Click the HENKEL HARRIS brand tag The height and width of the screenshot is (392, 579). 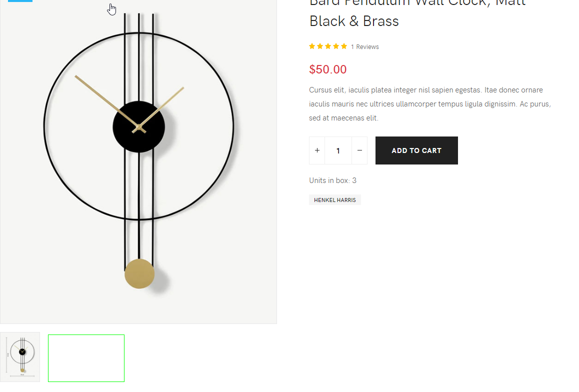[335, 200]
